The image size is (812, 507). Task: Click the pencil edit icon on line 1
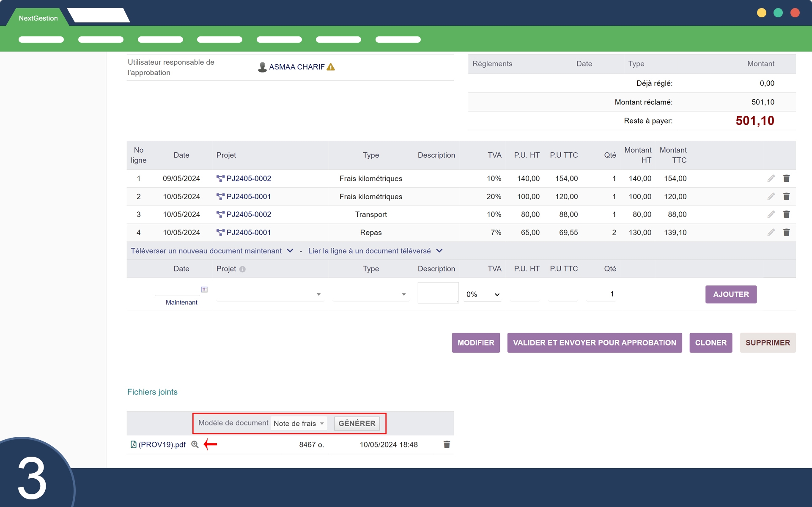pyautogui.click(x=771, y=178)
